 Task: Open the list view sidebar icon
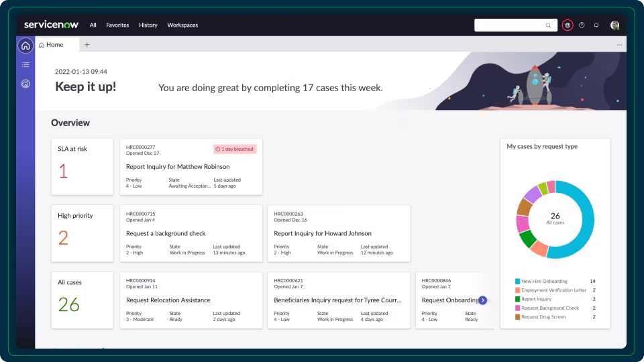pyautogui.click(x=25, y=64)
